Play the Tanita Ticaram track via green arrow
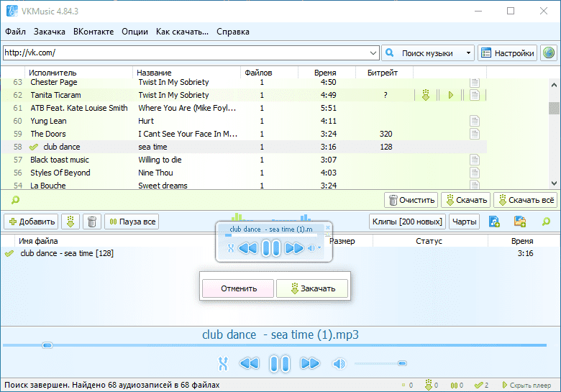The height and width of the screenshot is (392, 561). (x=451, y=95)
